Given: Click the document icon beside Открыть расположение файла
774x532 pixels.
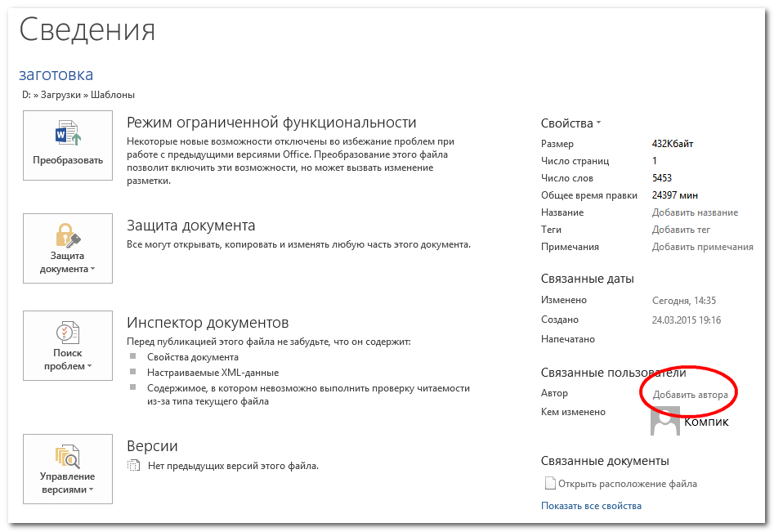Looking at the screenshot, I should click(x=549, y=483).
